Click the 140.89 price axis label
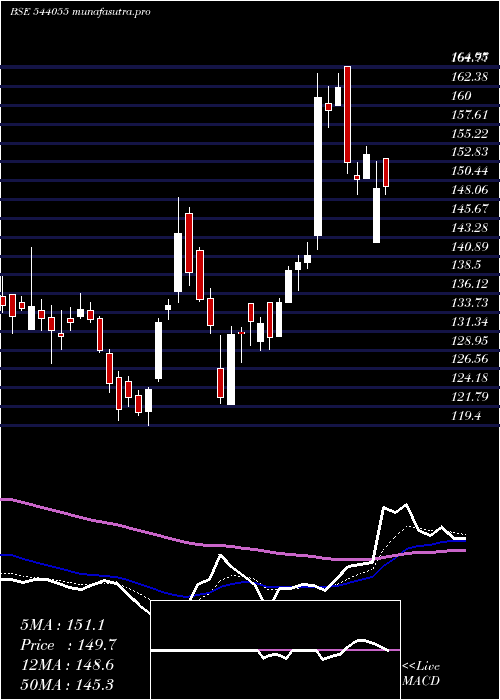 click(x=469, y=246)
